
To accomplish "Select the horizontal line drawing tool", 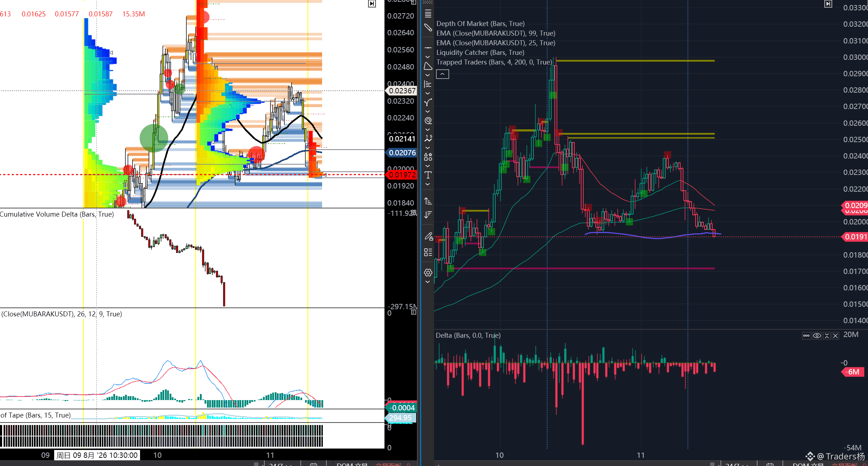I will click(x=428, y=47).
